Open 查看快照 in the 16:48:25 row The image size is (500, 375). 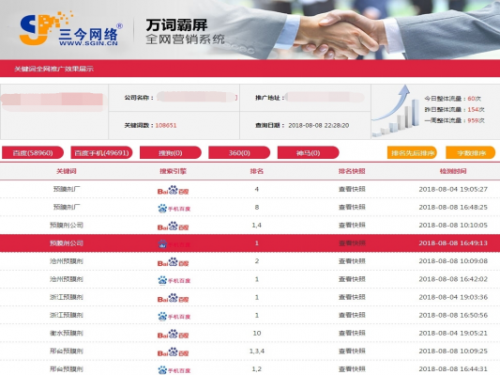click(352, 207)
